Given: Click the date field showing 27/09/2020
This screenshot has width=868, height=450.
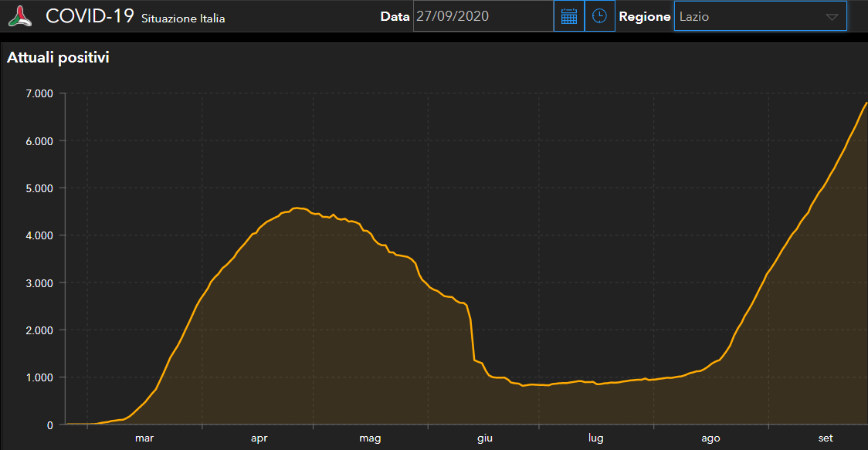Looking at the screenshot, I should pyautogui.click(x=483, y=16).
